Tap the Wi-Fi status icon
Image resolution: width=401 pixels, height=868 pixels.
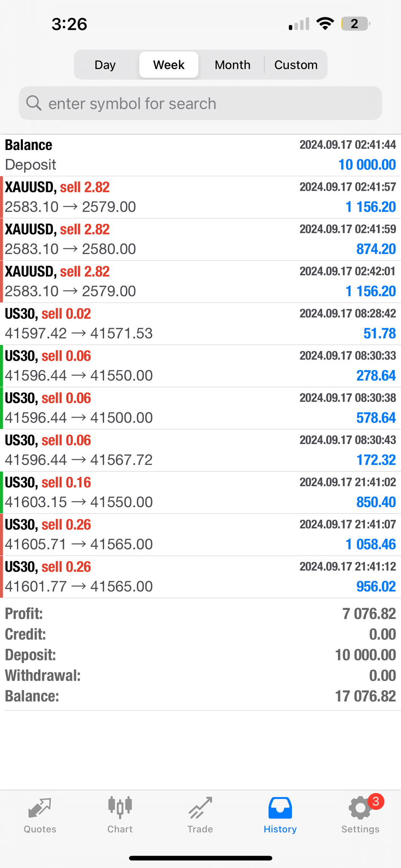coord(325,24)
